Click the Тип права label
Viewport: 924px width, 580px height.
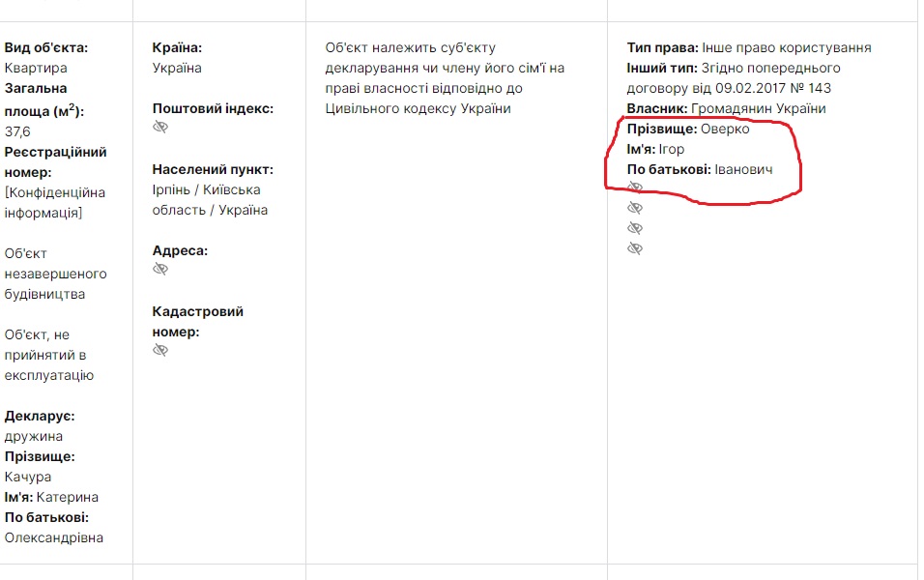662,47
